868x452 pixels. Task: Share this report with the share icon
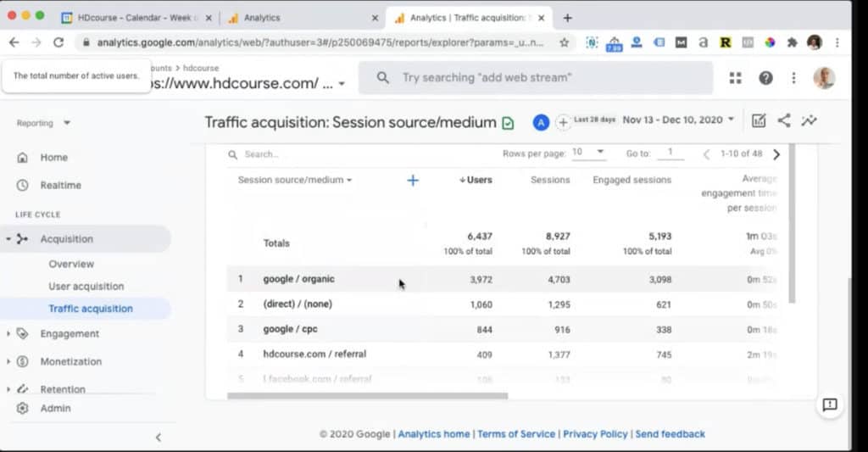point(784,120)
